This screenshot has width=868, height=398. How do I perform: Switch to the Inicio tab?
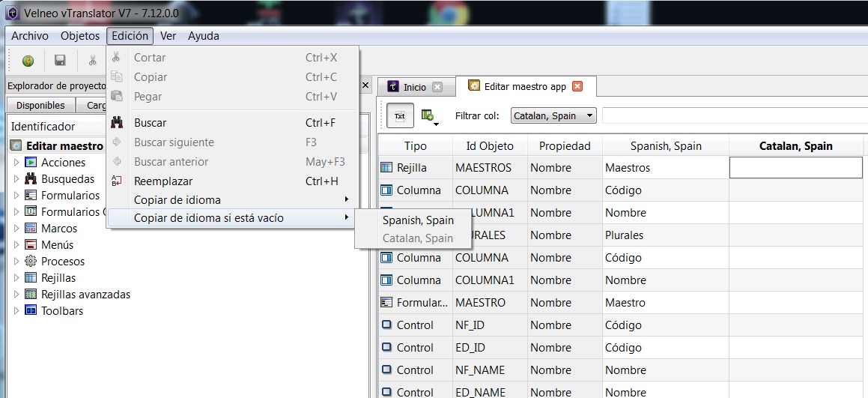415,87
